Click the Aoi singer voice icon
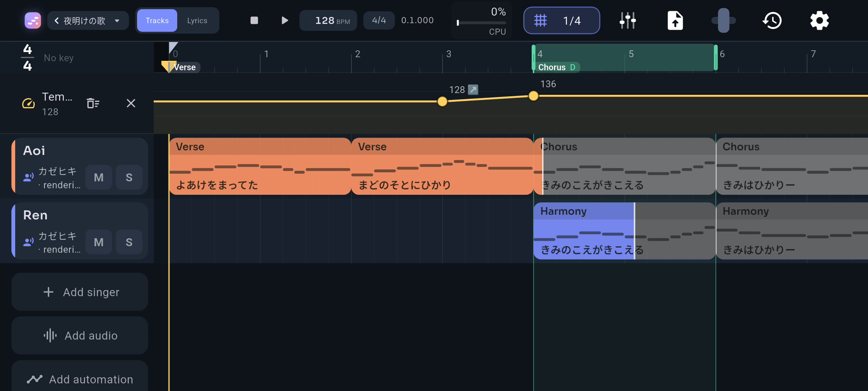 click(29, 177)
